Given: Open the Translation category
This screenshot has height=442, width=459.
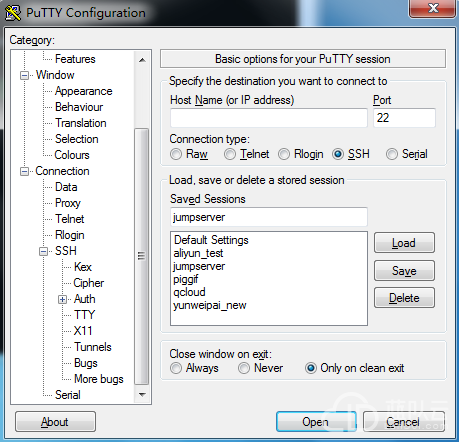Looking at the screenshot, I should point(81,123).
